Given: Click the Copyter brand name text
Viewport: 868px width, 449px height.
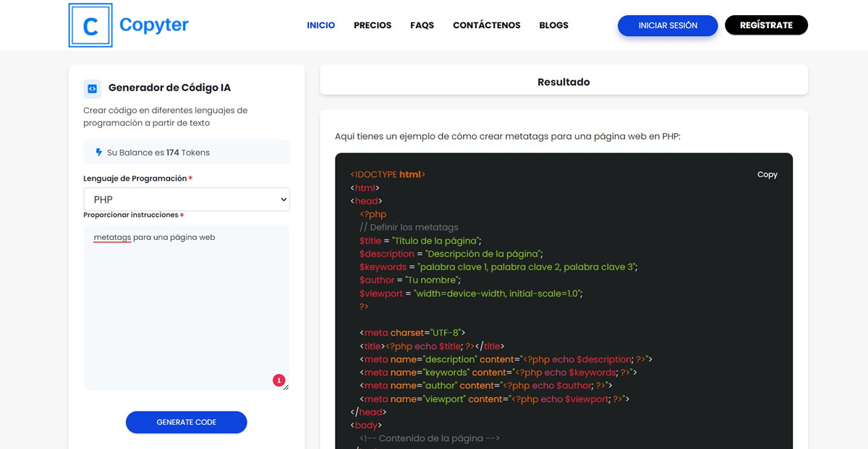Looking at the screenshot, I should (x=153, y=25).
